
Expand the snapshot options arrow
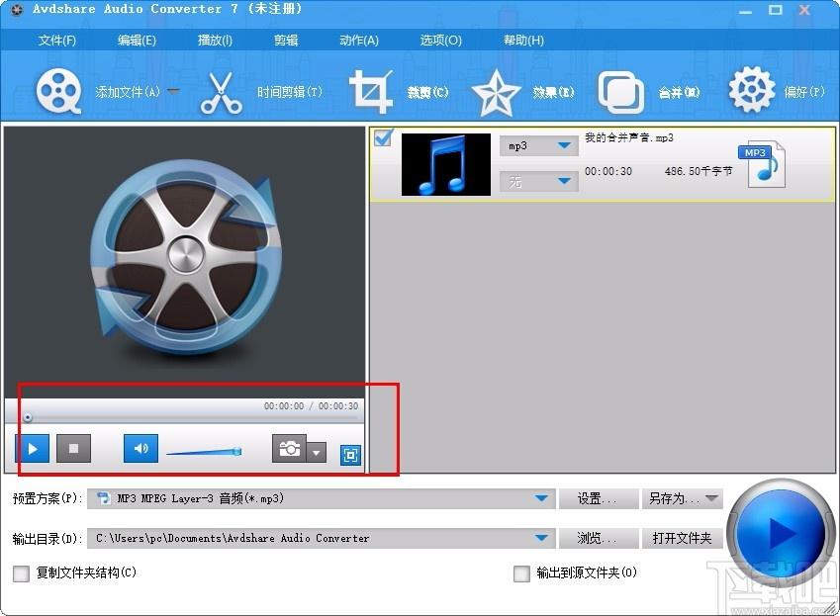316,452
